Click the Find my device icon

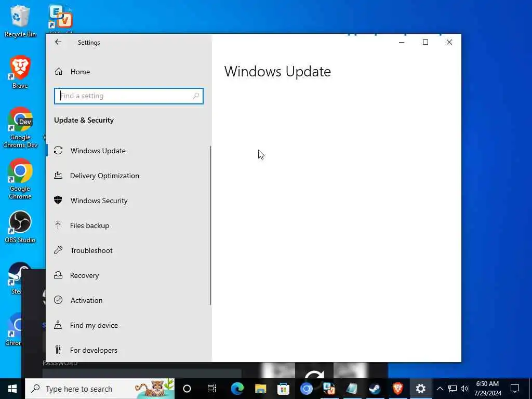pyautogui.click(x=58, y=325)
